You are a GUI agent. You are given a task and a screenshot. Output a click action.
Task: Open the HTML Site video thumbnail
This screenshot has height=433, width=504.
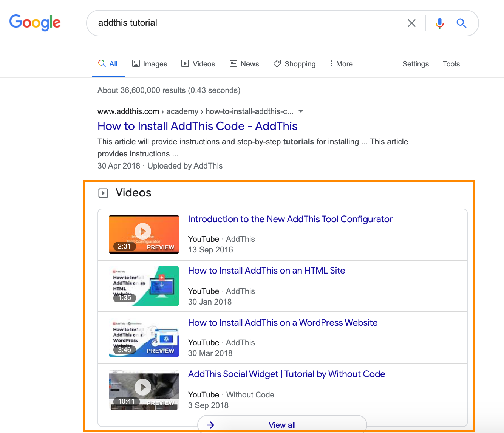pyautogui.click(x=144, y=286)
